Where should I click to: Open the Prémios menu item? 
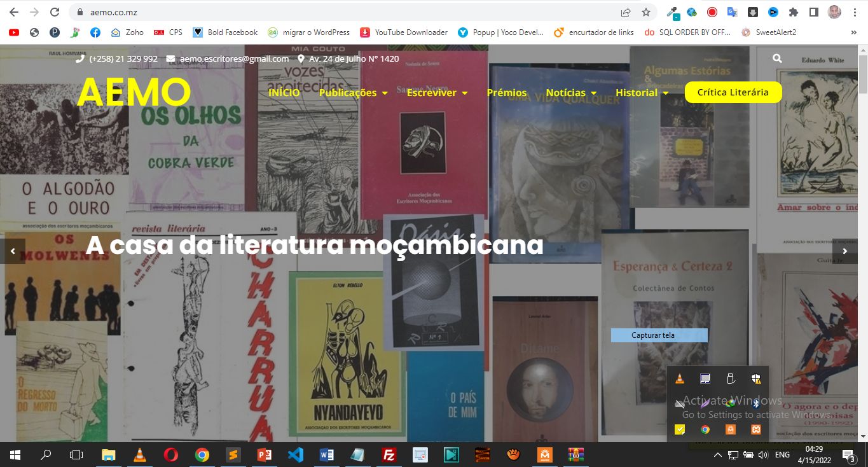tap(507, 92)
